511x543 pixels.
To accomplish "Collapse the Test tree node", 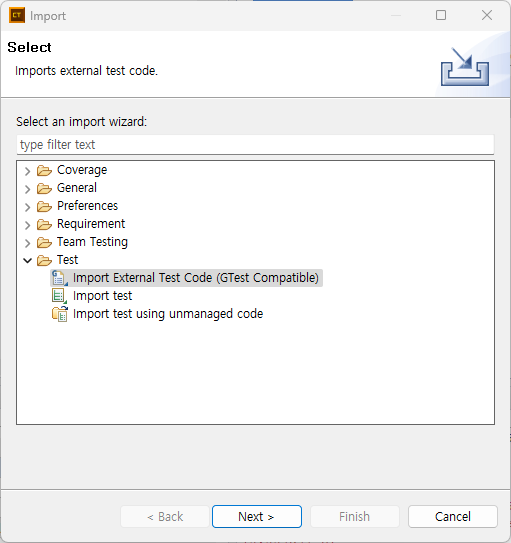I will [x=27, y=260].
